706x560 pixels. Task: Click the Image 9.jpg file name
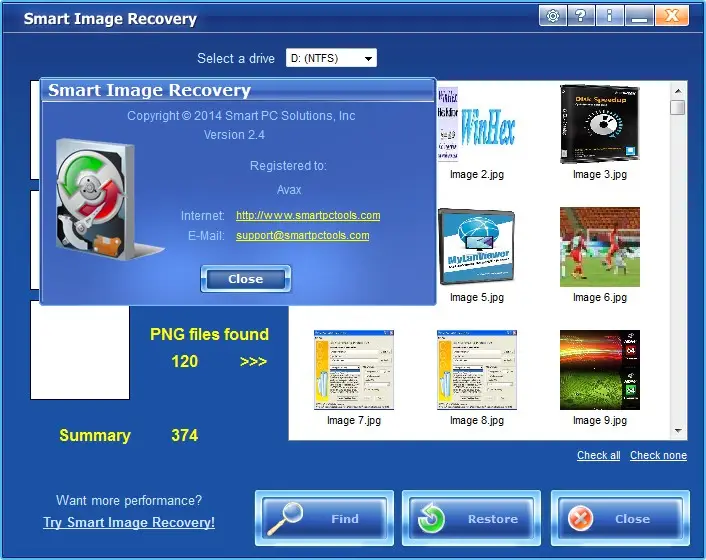coord(600,420)
